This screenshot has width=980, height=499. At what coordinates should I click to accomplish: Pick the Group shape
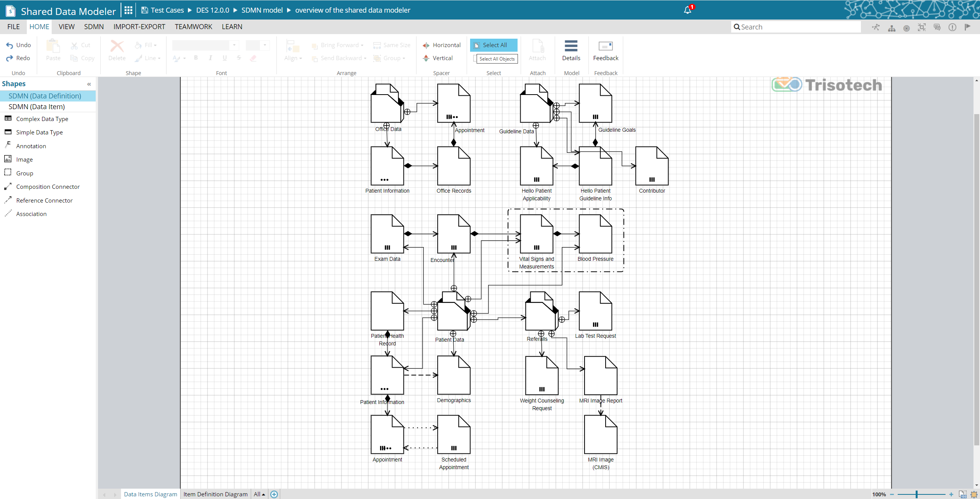pos(19,173)
